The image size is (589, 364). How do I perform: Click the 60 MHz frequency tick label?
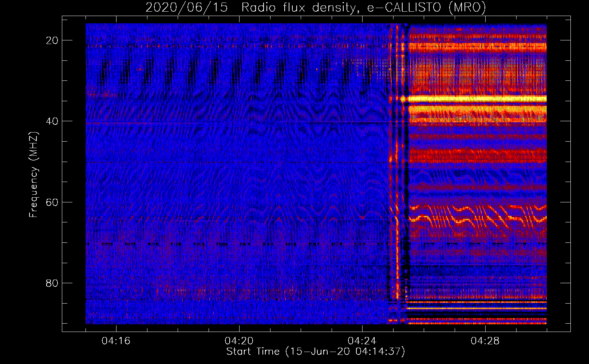tap(52, 202)
